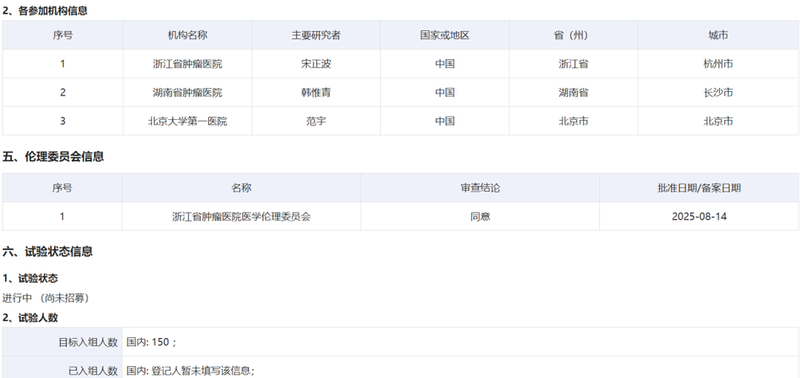Viewport: 800px width, 378px height.
Task: Select the 杭州市 city cell
Action: pyautogui.click(x=718, y=64)
